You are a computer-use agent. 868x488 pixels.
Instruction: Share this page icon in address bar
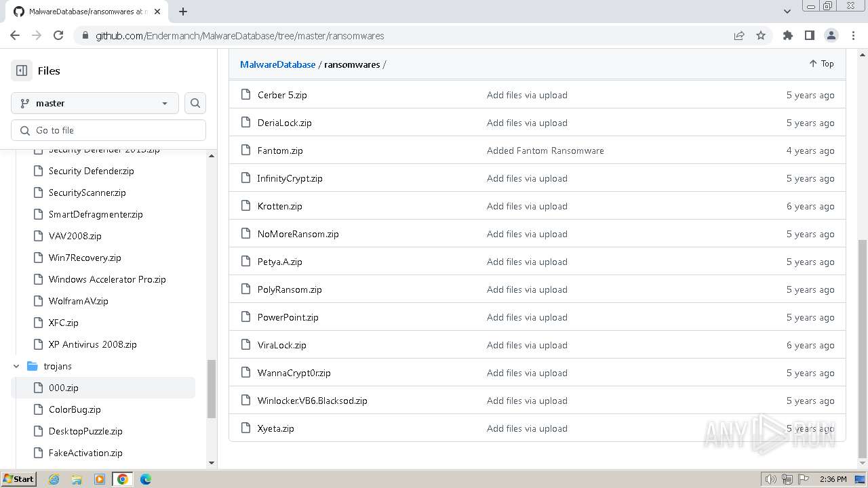(739, 35)
